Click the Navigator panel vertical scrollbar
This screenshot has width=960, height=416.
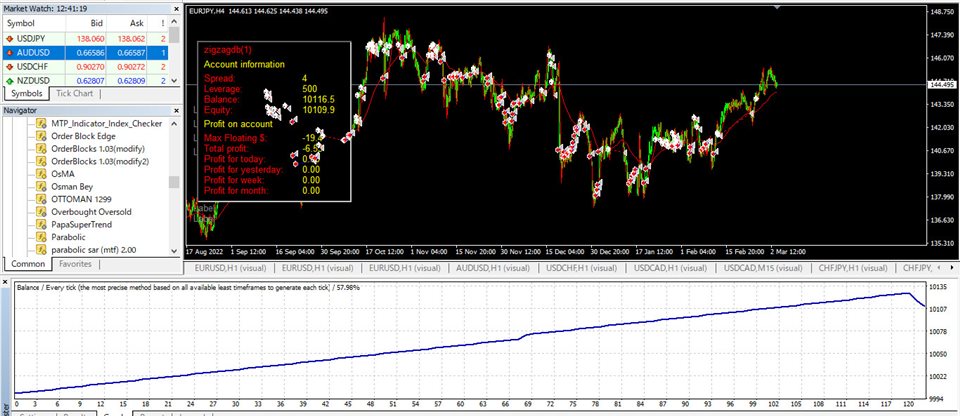click(173, 183)
